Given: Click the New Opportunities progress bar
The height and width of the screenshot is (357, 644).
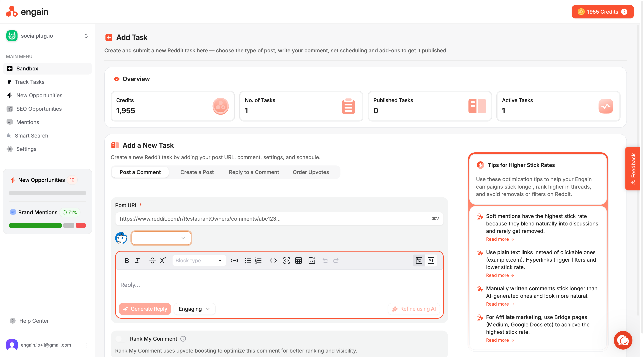Looking at the screenshot, I should [x=48, y=193].
